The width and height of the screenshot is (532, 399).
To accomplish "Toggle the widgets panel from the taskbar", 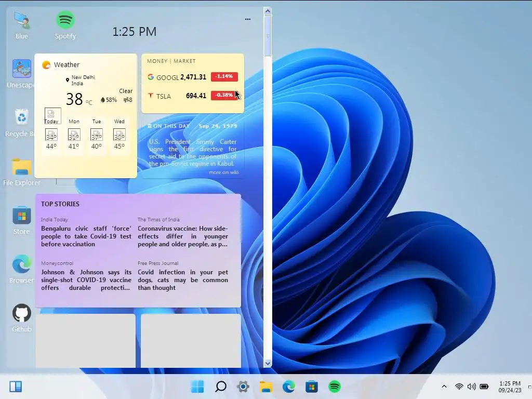I will tap(16, 387).
